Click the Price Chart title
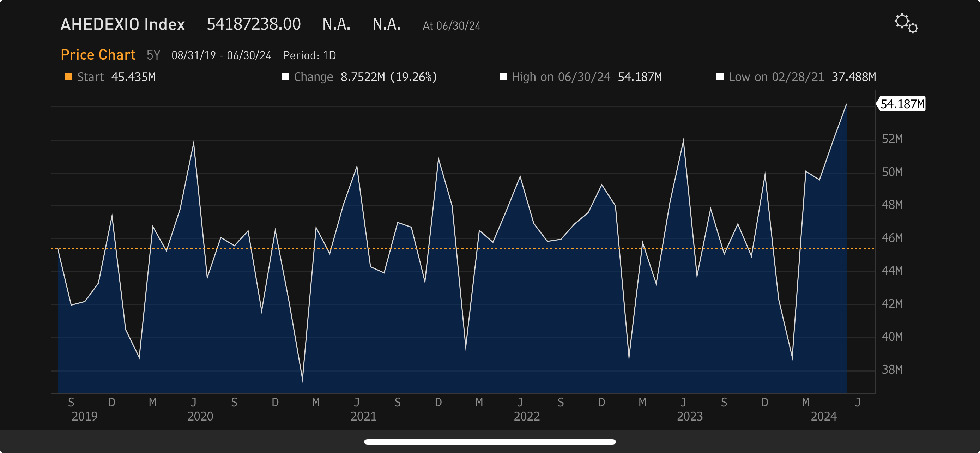This screenshot has width=980, height=453. point(98,55)
